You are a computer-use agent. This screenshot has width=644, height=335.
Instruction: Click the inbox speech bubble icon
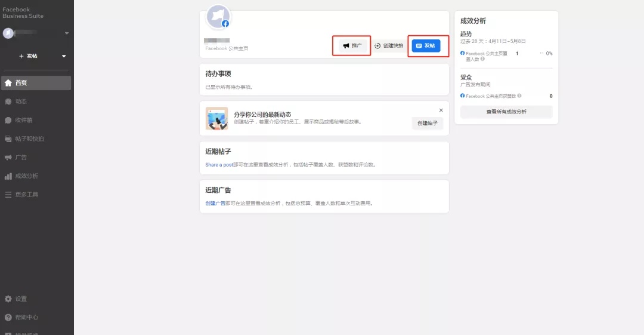[x=8, y=120]
